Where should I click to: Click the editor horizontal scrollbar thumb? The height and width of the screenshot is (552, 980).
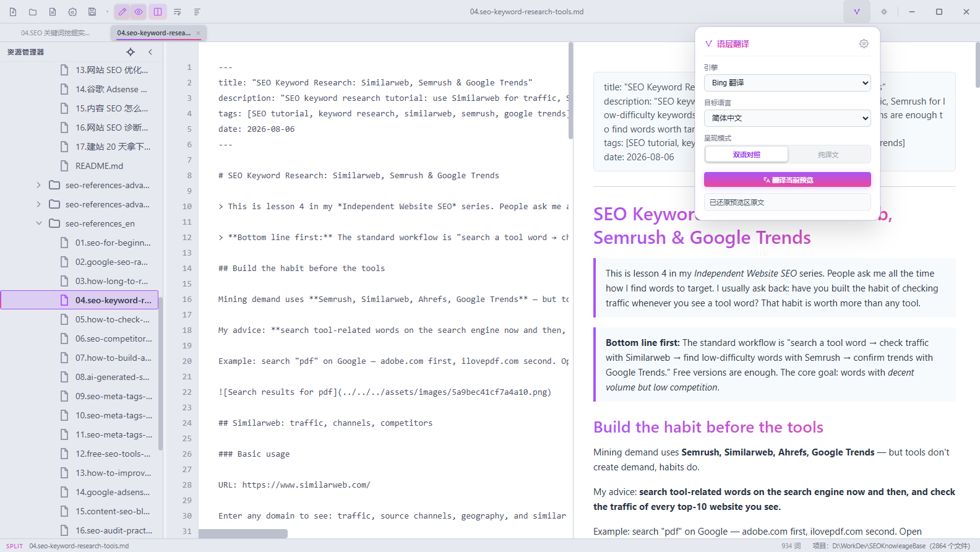[243, 533]
